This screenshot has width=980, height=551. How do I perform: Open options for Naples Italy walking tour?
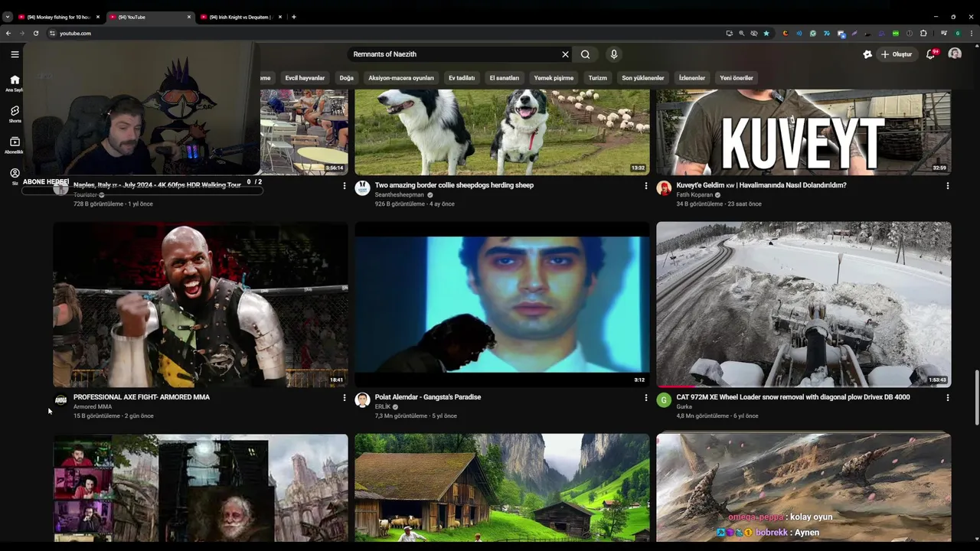pyautogui.click(x=344, y=186)
